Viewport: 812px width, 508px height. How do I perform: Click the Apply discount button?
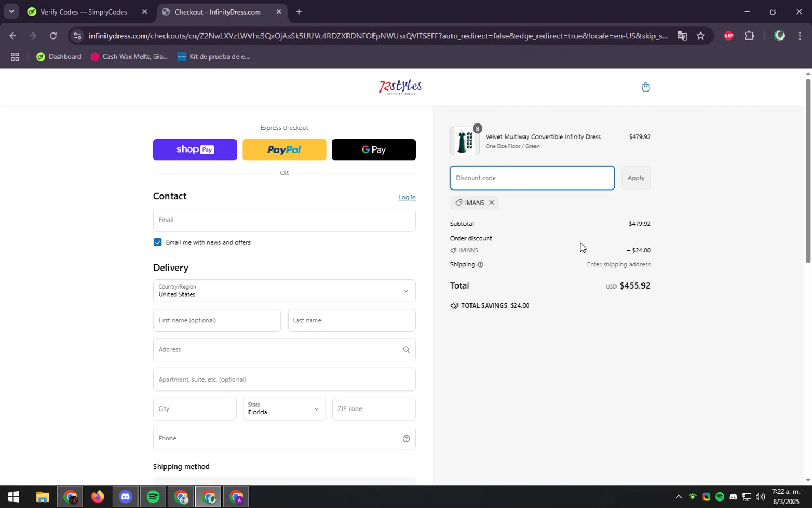pos(636,178)
